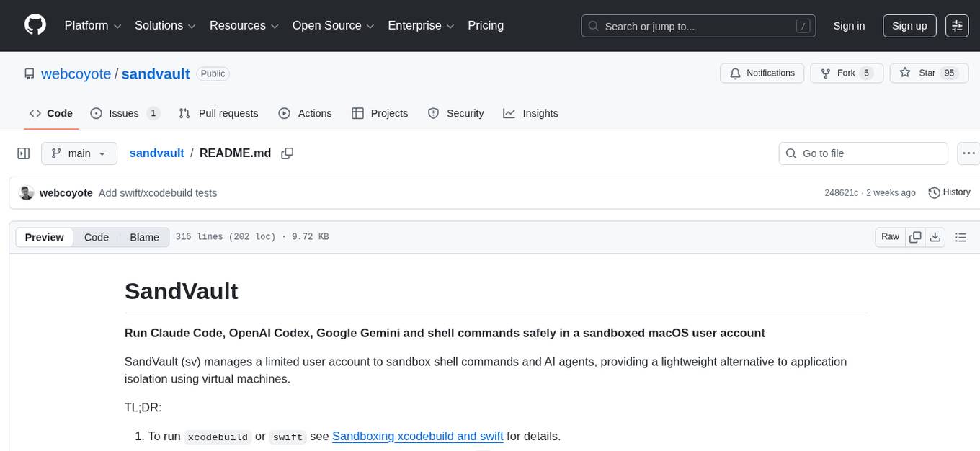Switch to Code view
The image size is (980, 451).
point(97,237)
